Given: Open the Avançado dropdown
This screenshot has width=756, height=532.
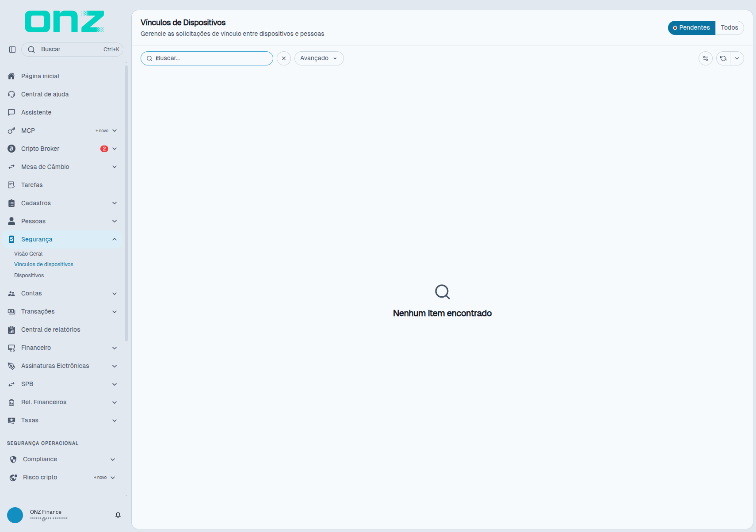Looking at the screenshot, I should tap(319, 58).
